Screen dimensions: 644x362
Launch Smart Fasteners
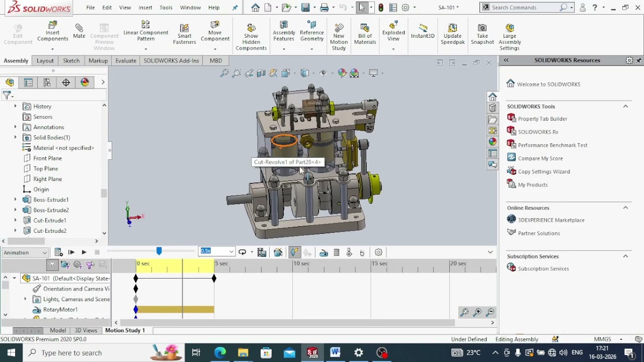pos(184,34)
